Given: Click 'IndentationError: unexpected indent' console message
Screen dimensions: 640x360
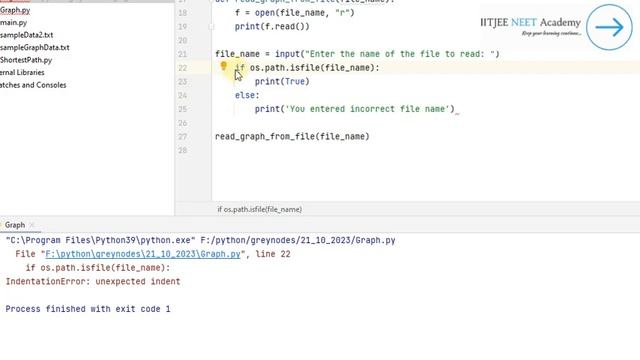Looking at the screenshot, I should (93, 282).
